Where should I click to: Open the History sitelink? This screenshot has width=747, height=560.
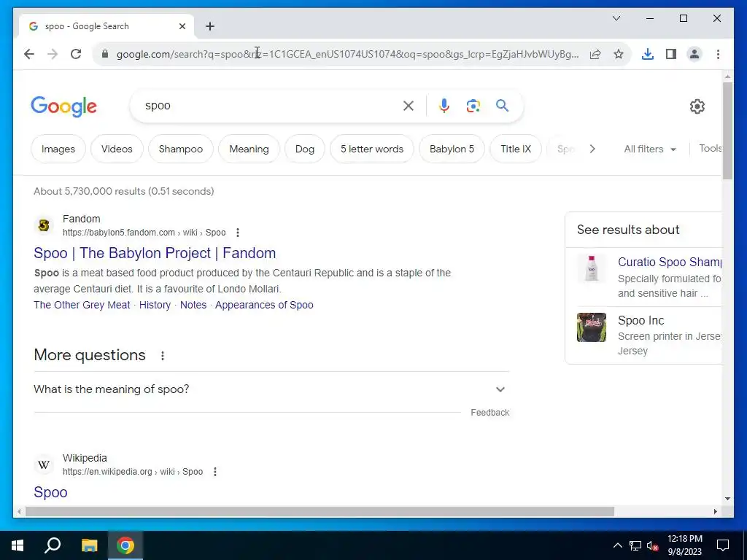[155, 305]
